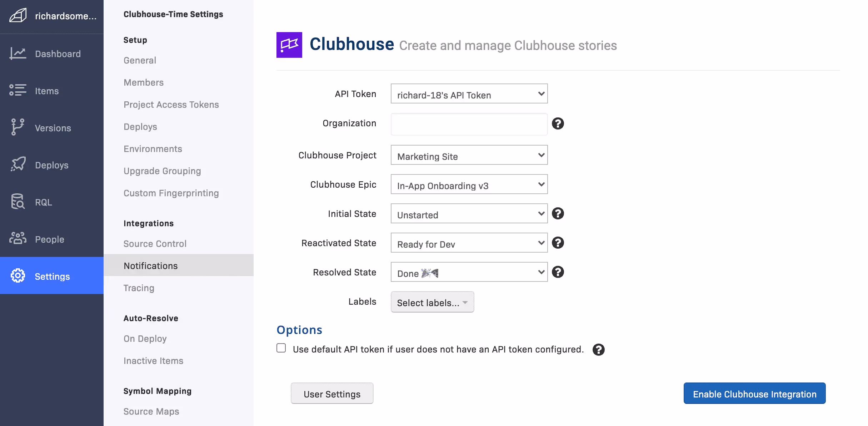The width and height of the screenshot is (868, 426).
Task: Open Select labels dropdown
Action: (432, 302)
